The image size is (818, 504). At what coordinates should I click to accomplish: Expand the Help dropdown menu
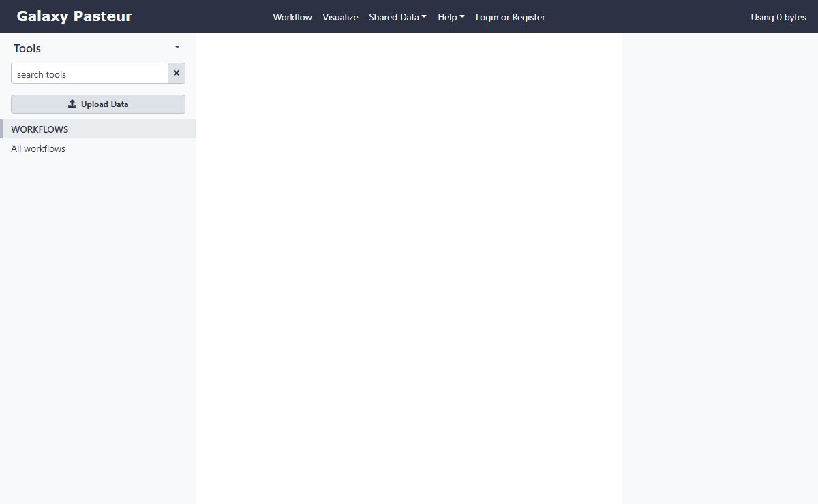coord(451,17)
